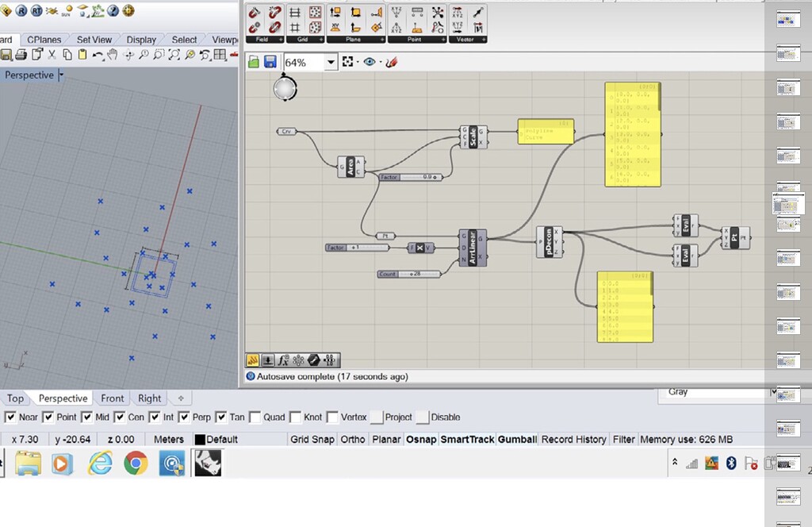Click the zoom extents icon beside the zoom percentage

(x=348, y=62)
